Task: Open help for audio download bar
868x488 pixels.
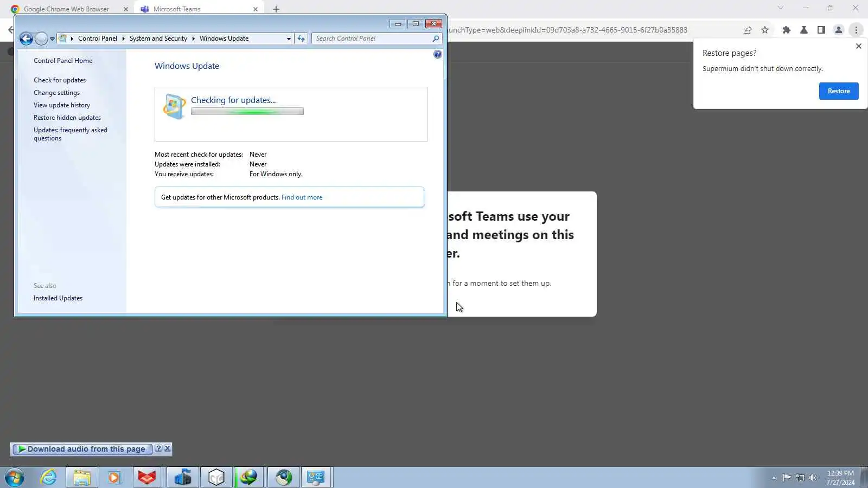Action: [158, 448]
